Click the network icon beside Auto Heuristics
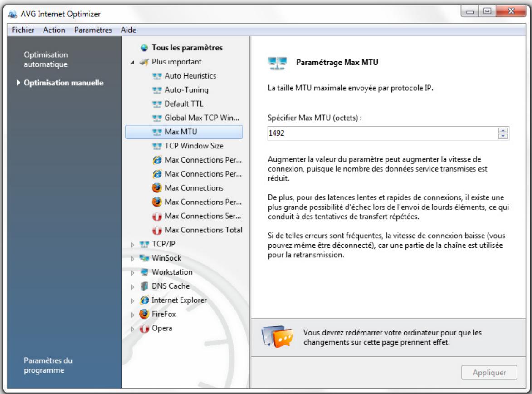 coord(157,76)
